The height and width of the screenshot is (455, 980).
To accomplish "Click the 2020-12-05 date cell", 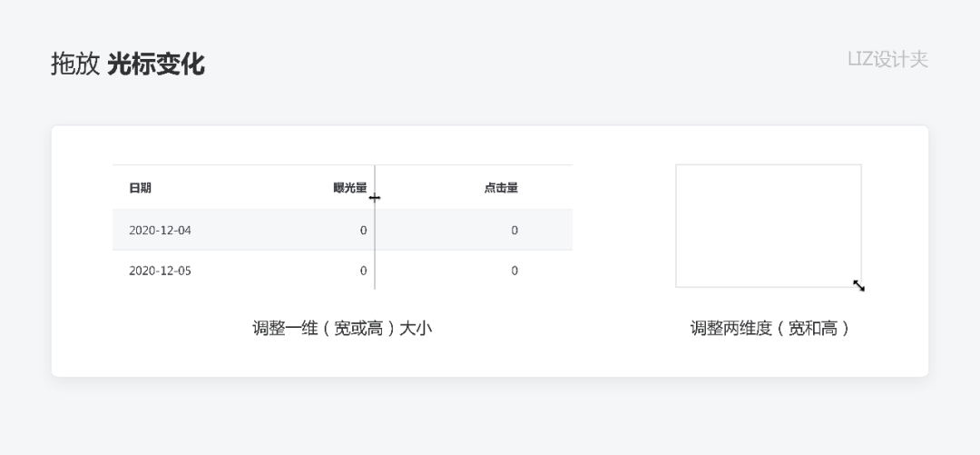I will 160,271.
